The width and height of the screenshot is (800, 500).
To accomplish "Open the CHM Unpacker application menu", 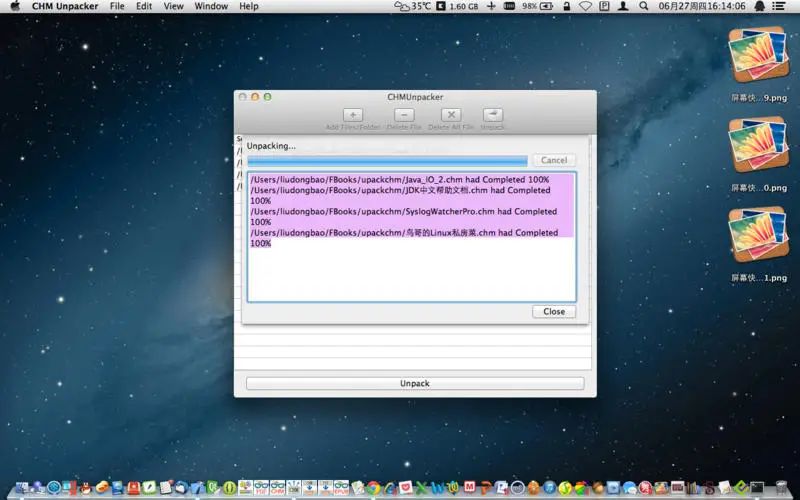I will [65, 6].
